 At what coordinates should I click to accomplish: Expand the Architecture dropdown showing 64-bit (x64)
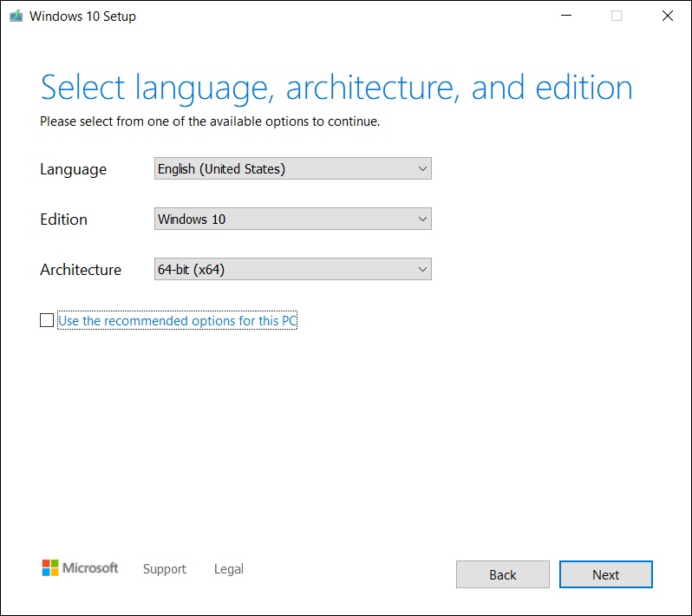click(x=292, y=269)
